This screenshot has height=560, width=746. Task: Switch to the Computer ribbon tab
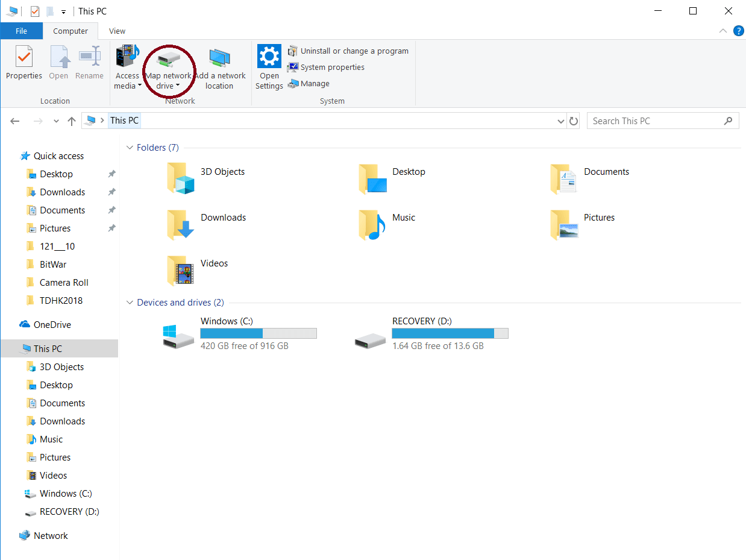tap(71, 31)
